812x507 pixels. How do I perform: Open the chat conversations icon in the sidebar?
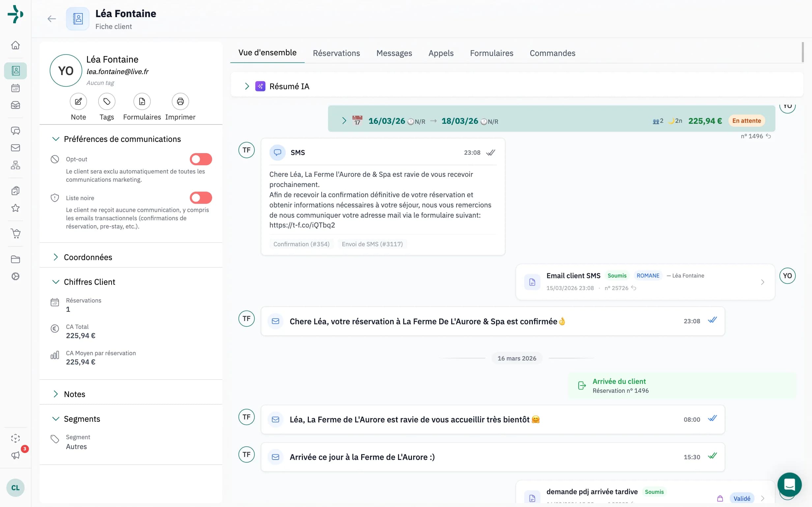click(15, 131)
